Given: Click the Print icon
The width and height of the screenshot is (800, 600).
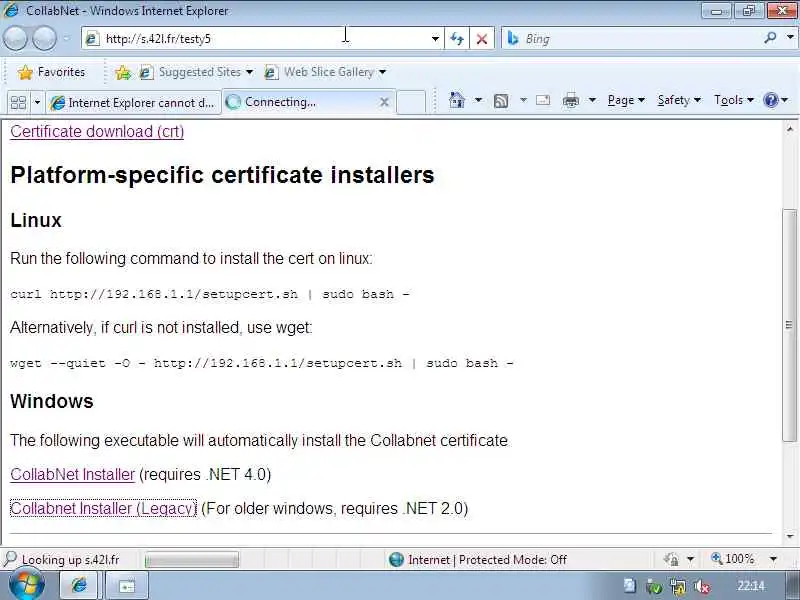Looking at the screenshot, I should [x=570, y=101].
